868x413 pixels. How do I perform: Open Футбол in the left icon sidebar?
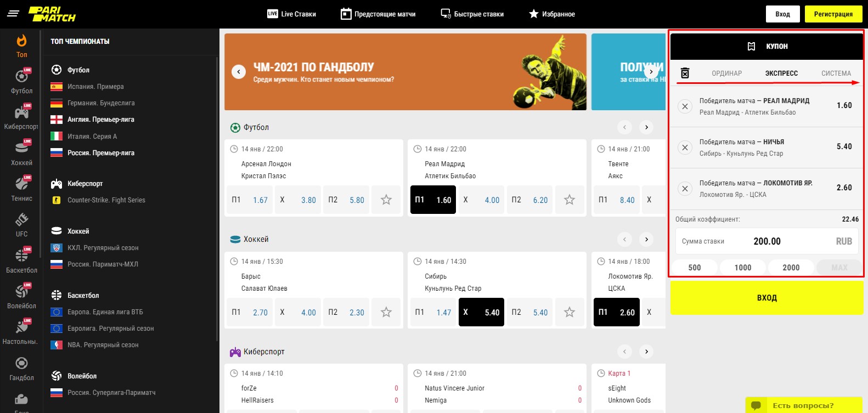21,82
